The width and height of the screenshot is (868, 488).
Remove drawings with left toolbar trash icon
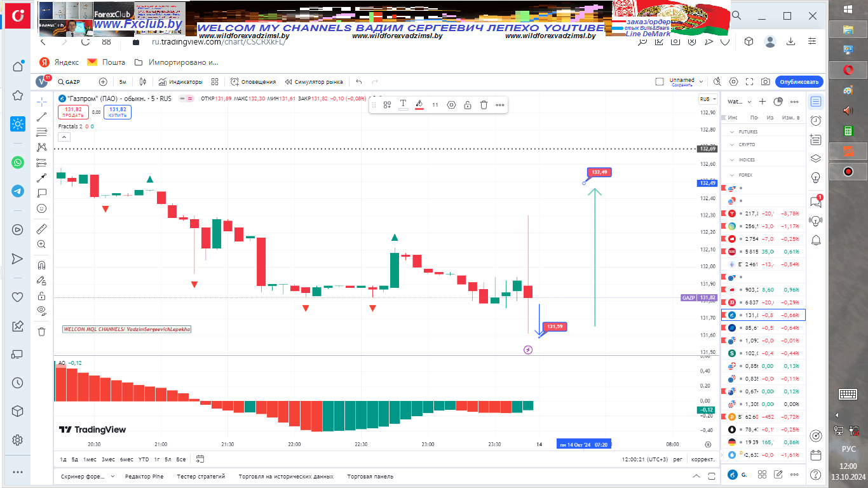pos(42,331)
